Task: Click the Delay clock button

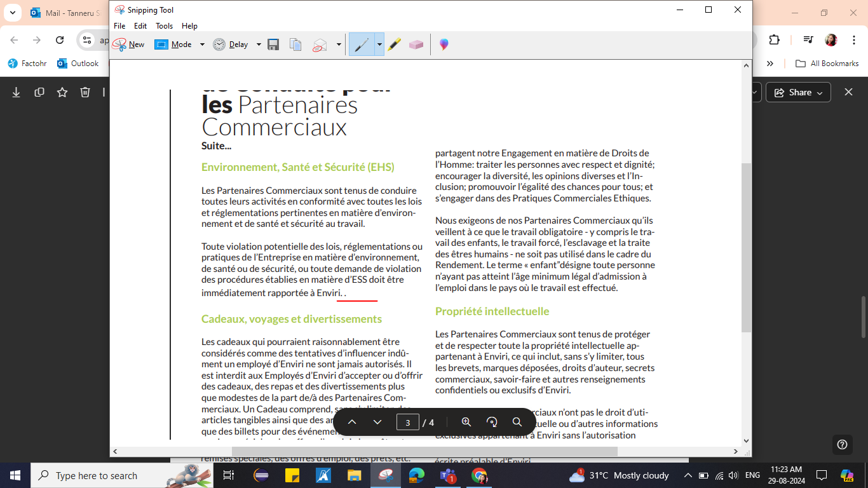Action: (231, 44)
